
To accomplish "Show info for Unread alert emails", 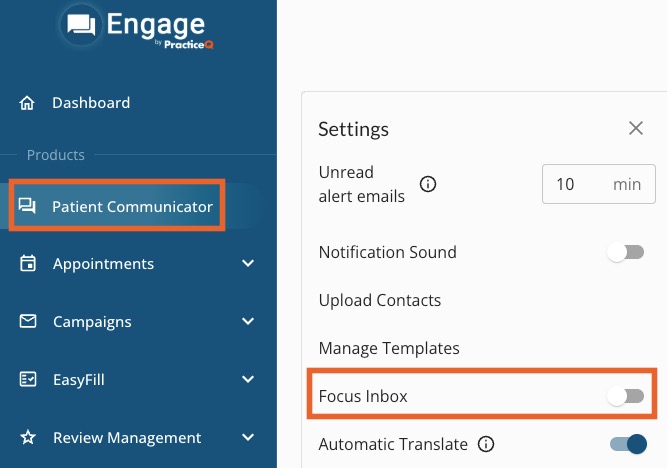I will tap(428, 184).
